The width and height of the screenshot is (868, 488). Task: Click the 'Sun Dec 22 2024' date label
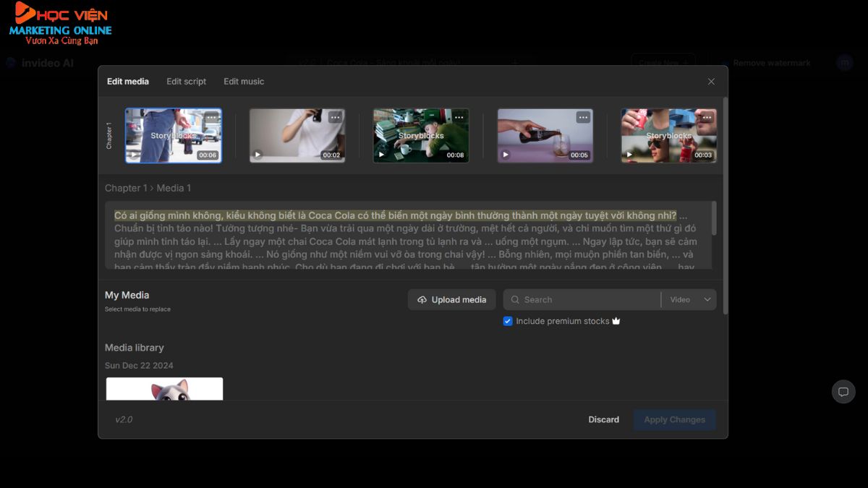[x=139, y=366]
